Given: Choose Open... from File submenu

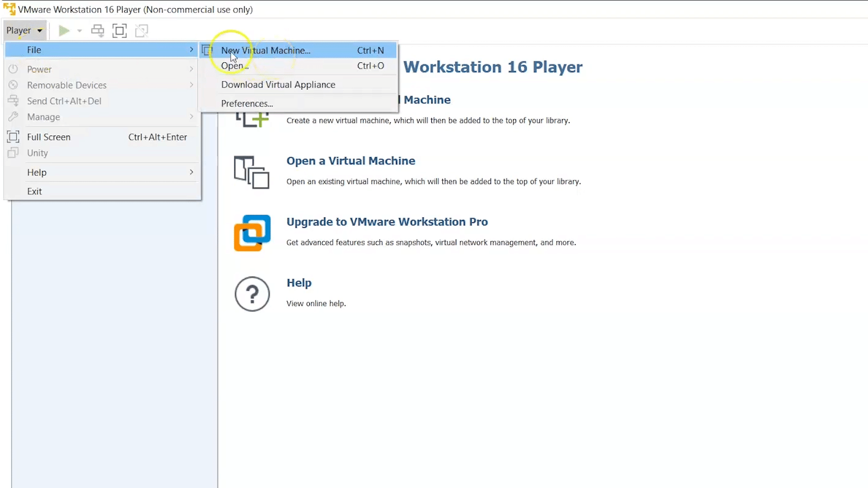Looking at the screenshot, I should point(298,66).
